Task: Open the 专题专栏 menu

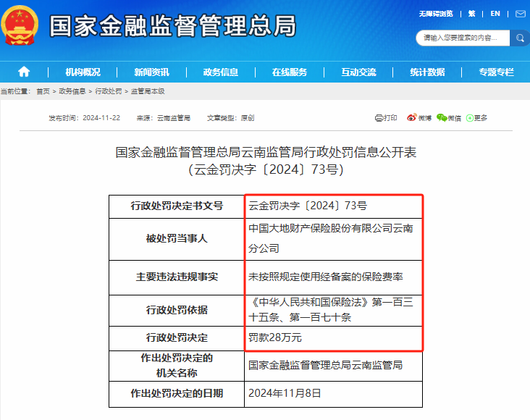Action: [x=497, y=72]
